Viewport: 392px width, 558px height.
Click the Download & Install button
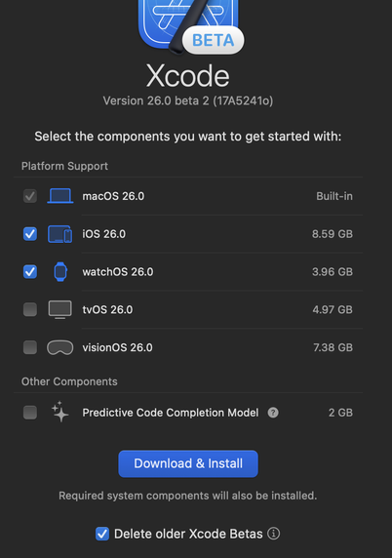click(x=188, y=463)
